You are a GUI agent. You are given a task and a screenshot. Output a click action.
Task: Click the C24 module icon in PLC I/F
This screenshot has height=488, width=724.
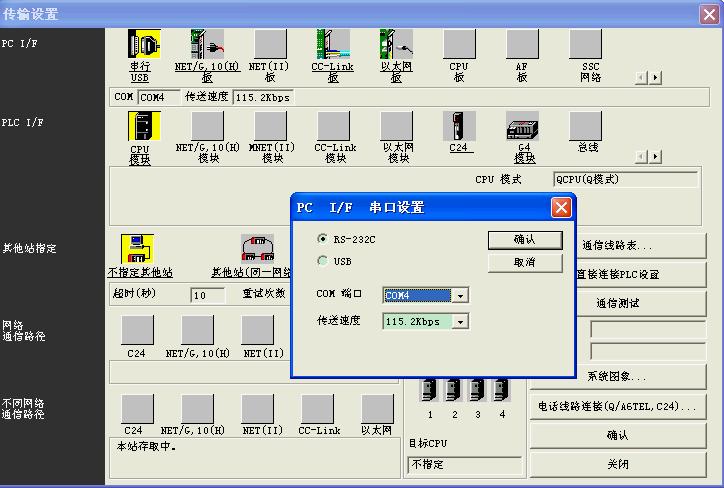(459, 127)
